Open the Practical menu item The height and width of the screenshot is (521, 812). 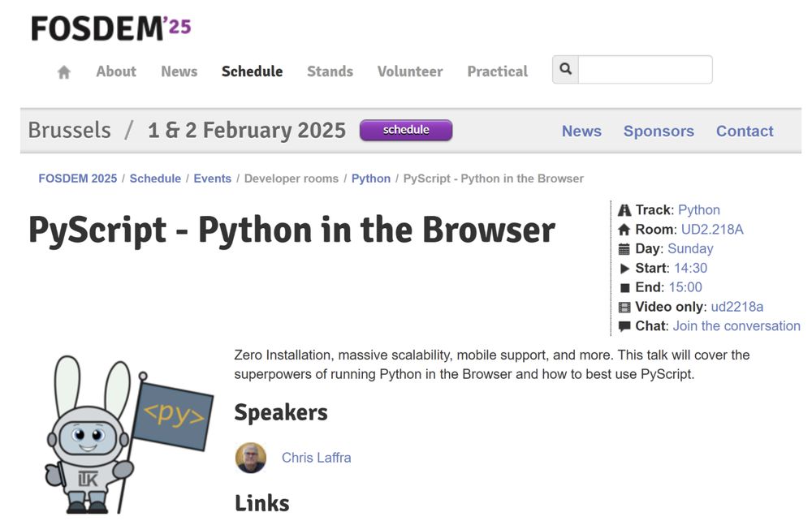498,71
